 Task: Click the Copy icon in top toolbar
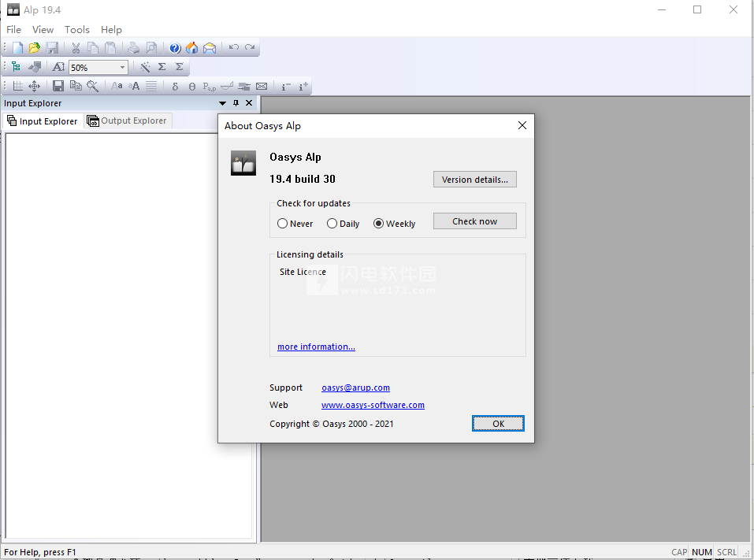pyautogui.click(x=93, y=47)
